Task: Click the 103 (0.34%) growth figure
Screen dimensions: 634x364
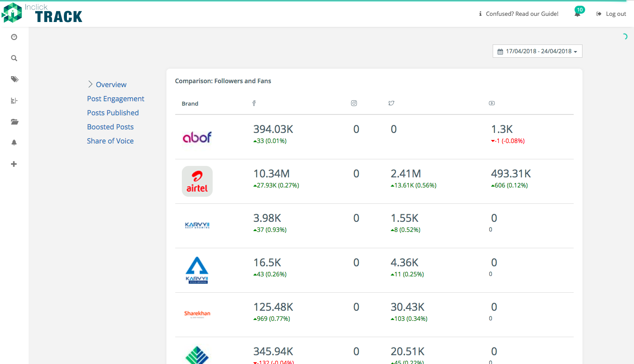Action: [x=409, y=319]
